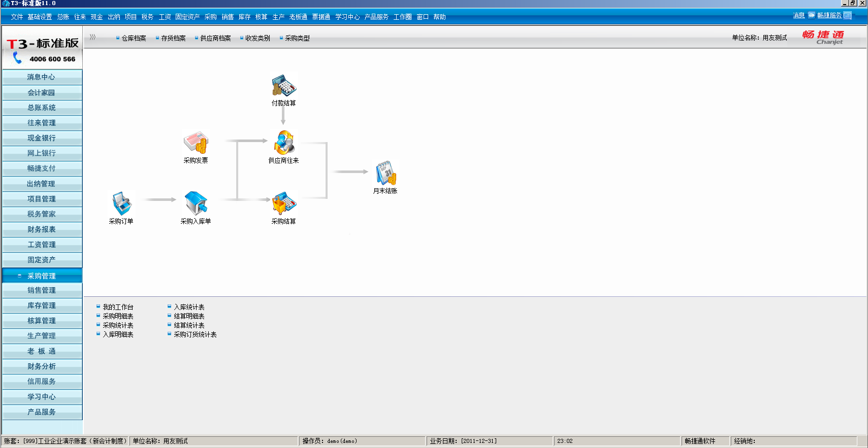868x448 pixels.
Task: Click the 畅捷服务 chat service icon
Action: click(x=847, y=16)
